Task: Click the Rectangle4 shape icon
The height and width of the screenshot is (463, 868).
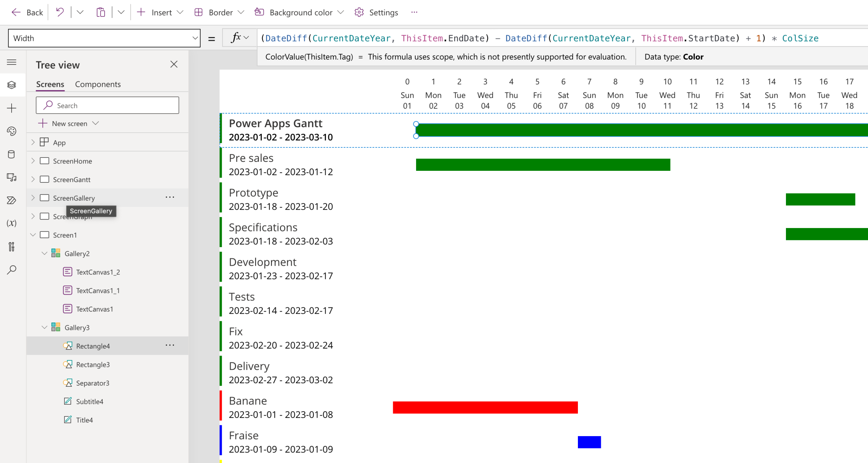Action: tap(68, 345)
